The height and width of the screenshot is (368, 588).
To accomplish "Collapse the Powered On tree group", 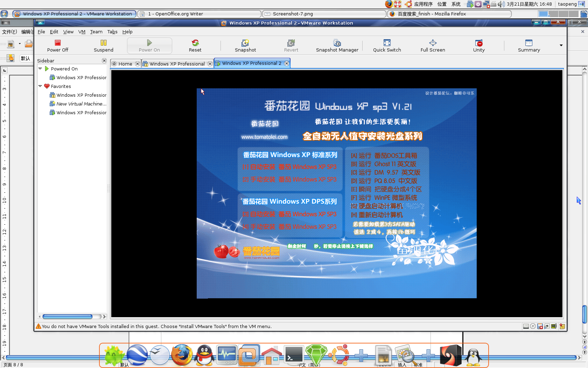I will [40, 69].
